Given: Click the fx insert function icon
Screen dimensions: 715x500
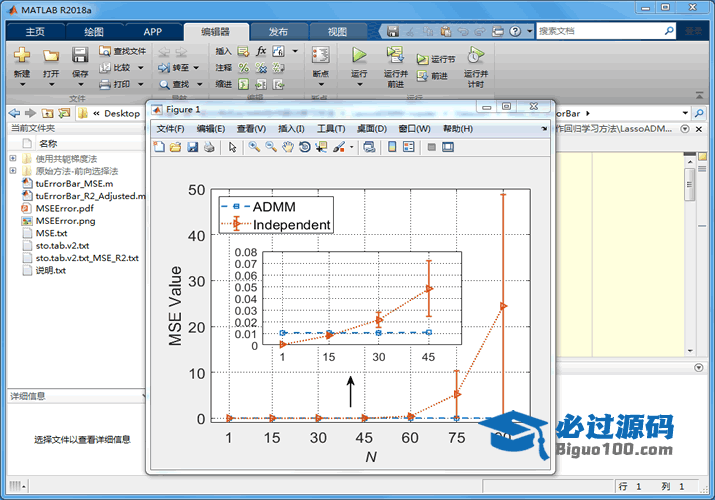Looking at the screenshot, I should point(261,51).
